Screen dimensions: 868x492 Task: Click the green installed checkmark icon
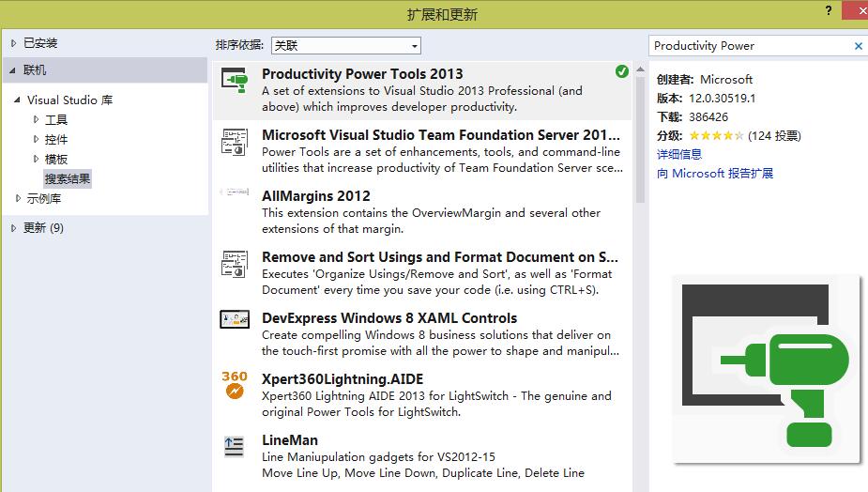(x=621, y=71)
